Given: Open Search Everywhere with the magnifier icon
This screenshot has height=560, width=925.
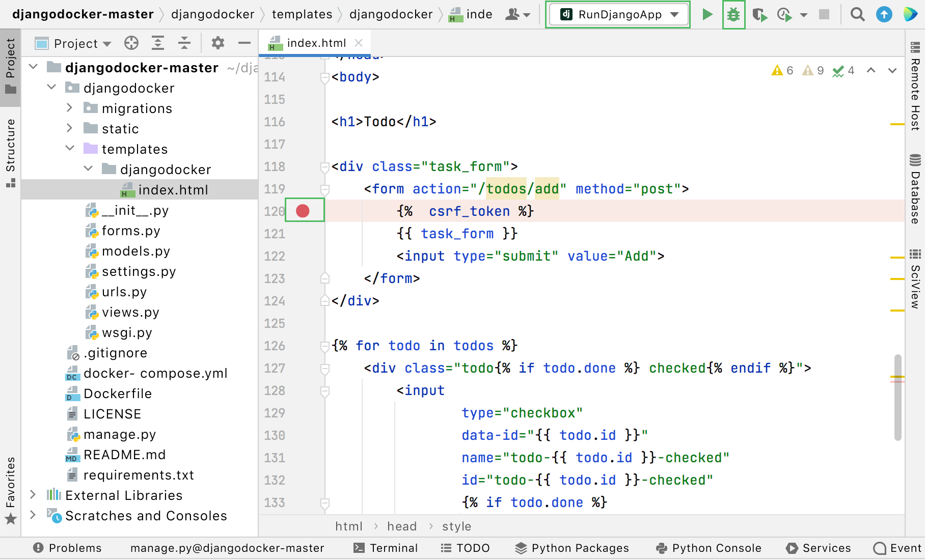Looking at the screenshot, I should [x=858, y=14].
